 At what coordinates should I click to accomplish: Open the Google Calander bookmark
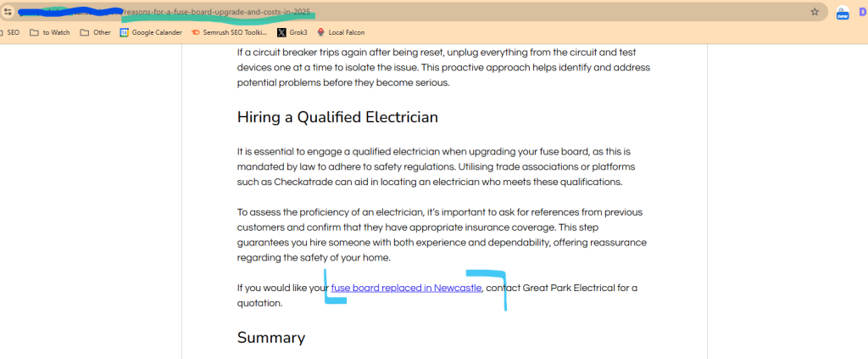151,33
